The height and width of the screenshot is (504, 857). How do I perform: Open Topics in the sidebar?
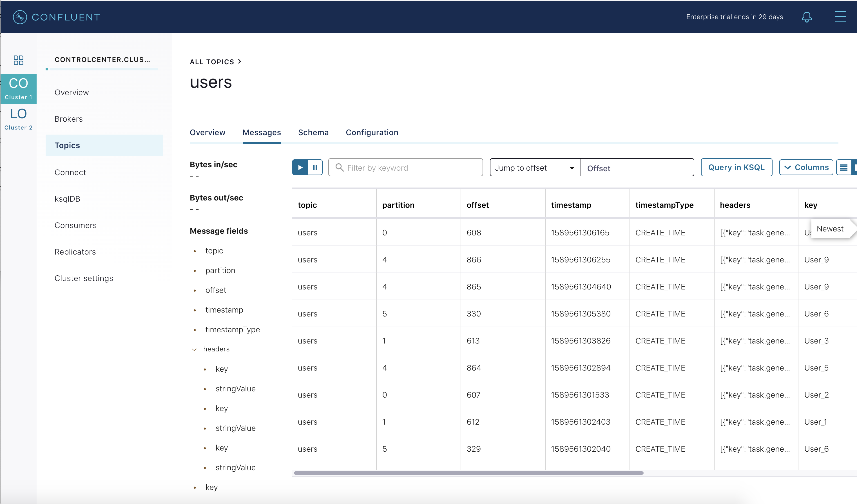pyautogui.click(x=104, y=145)
